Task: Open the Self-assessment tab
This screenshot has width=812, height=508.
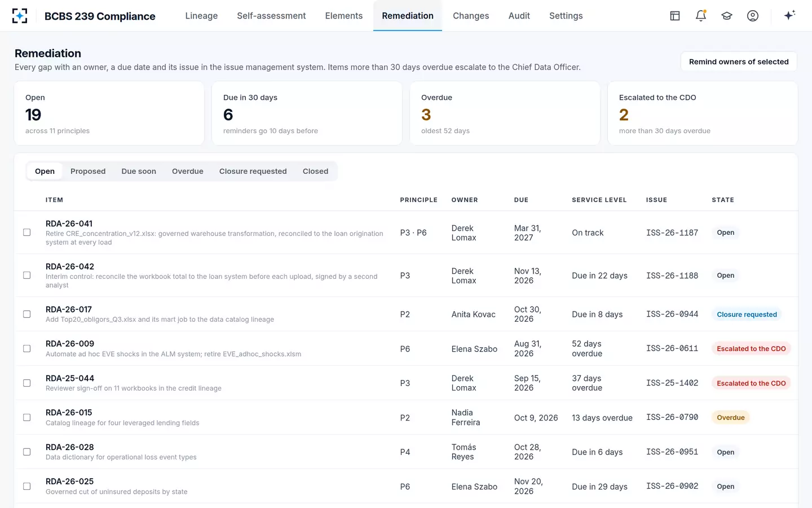Action: [271, 16]
